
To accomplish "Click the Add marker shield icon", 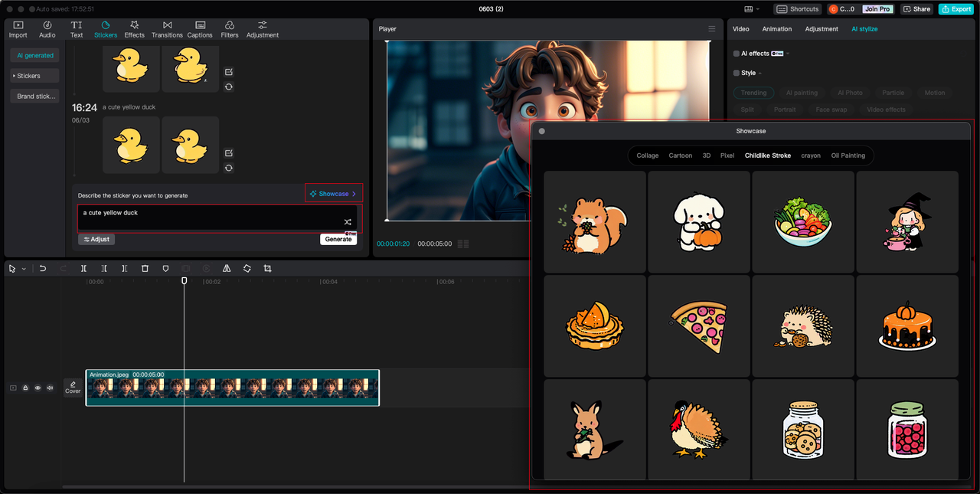I will click(165, 269).
